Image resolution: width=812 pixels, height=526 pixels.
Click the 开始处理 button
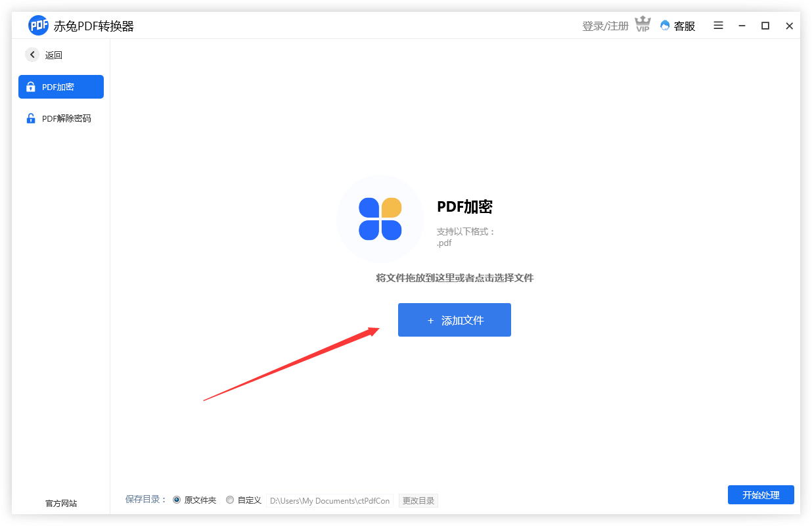(761, 495)
